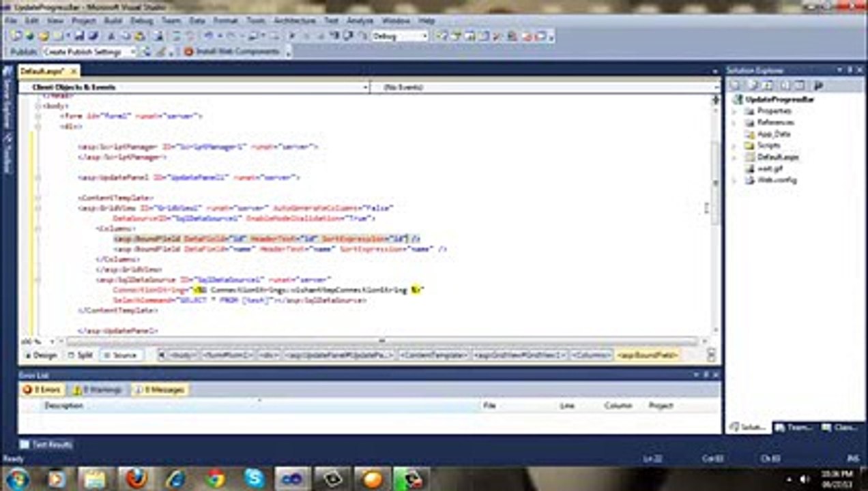Click the Start Debugging play icon

[x=292, y=36]
